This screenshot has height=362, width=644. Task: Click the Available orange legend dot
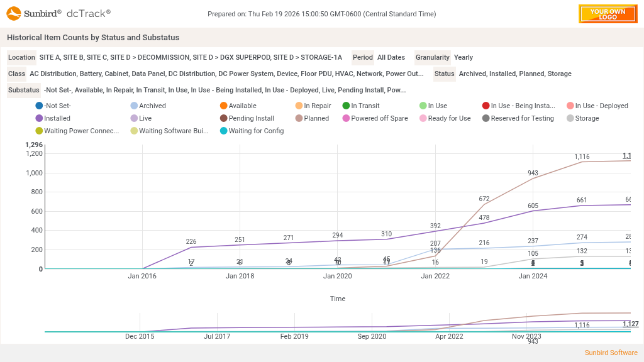coord(224,106)
